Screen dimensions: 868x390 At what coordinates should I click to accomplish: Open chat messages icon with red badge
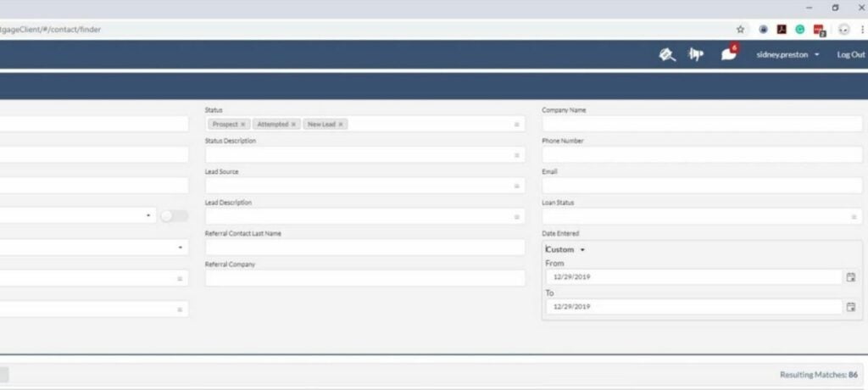(729, 53)
